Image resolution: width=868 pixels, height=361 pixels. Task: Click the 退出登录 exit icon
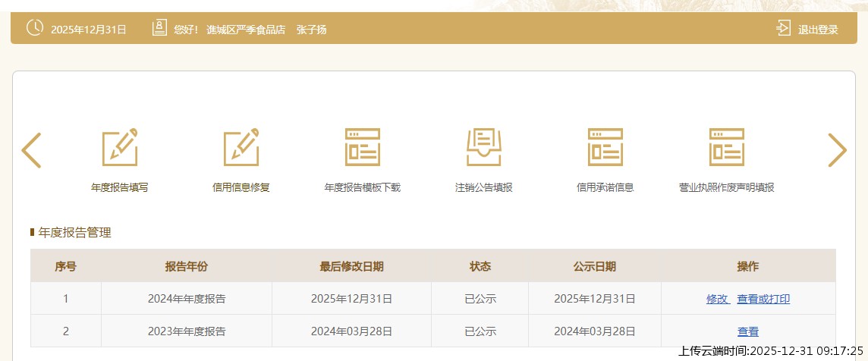[783, 29]
